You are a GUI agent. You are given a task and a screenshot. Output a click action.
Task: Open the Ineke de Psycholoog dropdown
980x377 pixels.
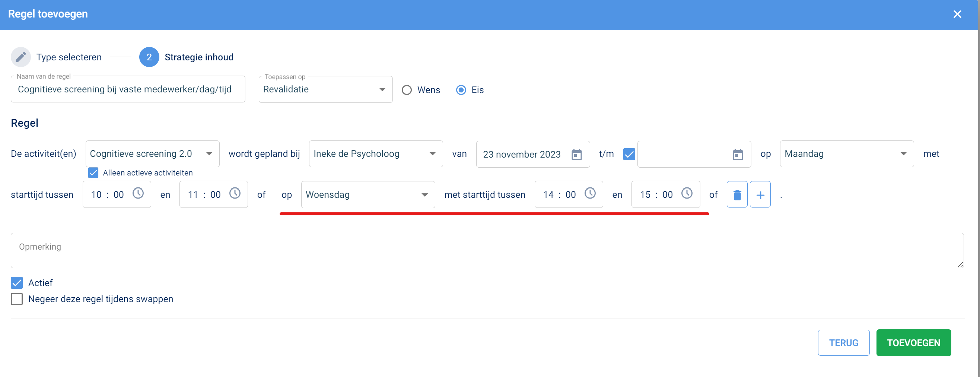(376, 154)
